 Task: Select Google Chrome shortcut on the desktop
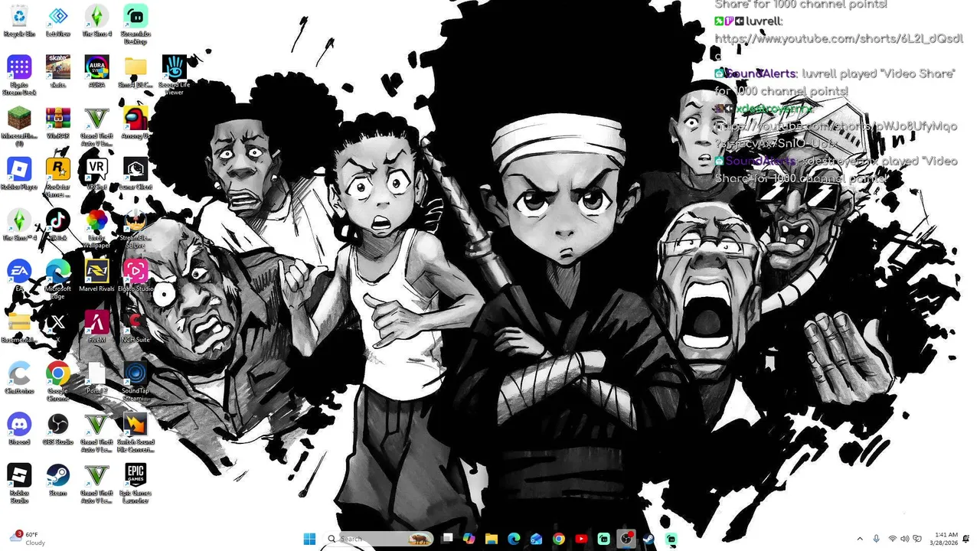click(57, 381)
